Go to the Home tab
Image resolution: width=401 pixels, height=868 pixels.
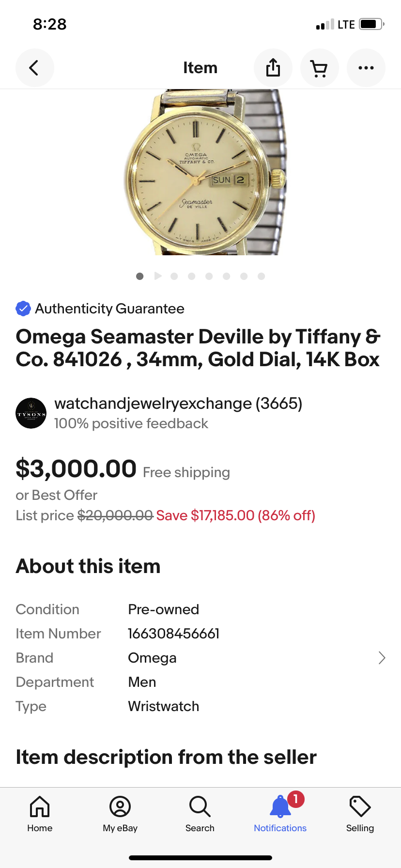click(x=40, y=814)
